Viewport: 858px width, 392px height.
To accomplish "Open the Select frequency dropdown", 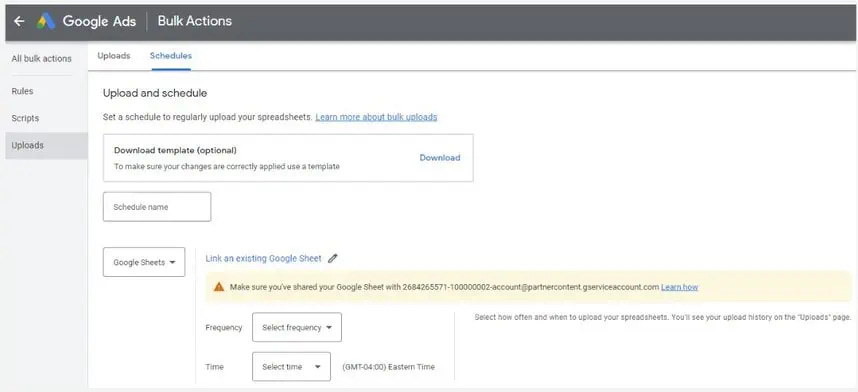I will pyautogui.click(x=297, y=327).
